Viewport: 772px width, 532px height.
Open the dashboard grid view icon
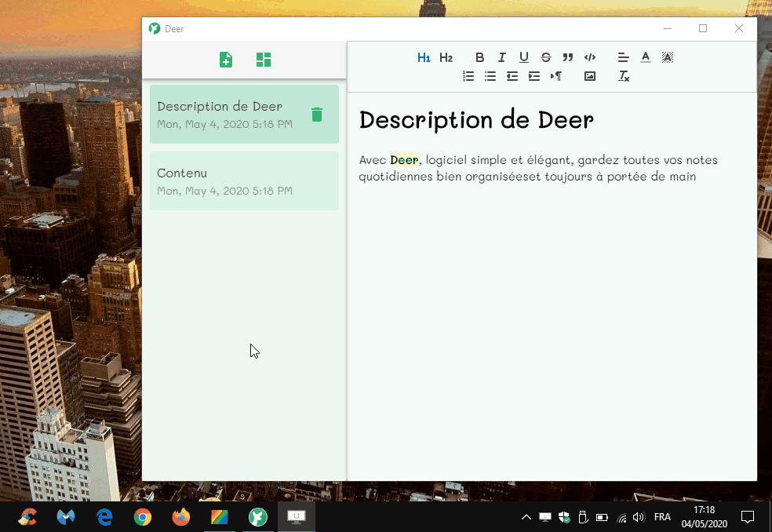click(264, 60)
